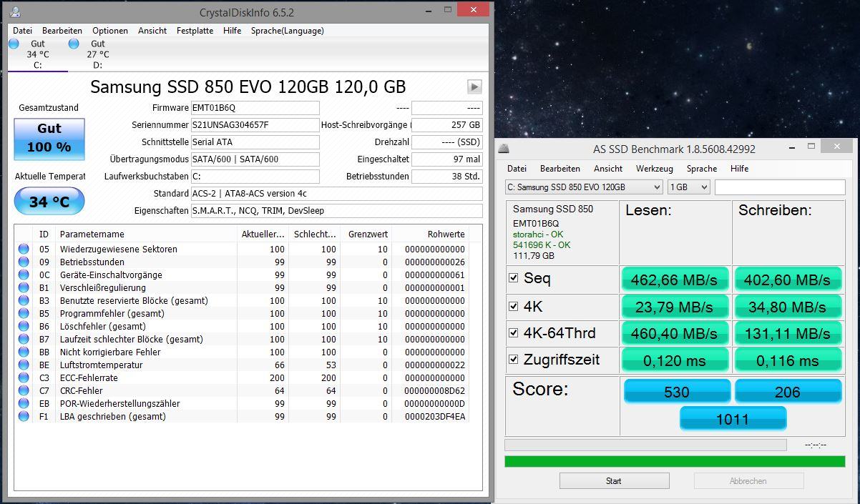Click Seq write result 402,60 MB/s

tap(788, 280)
